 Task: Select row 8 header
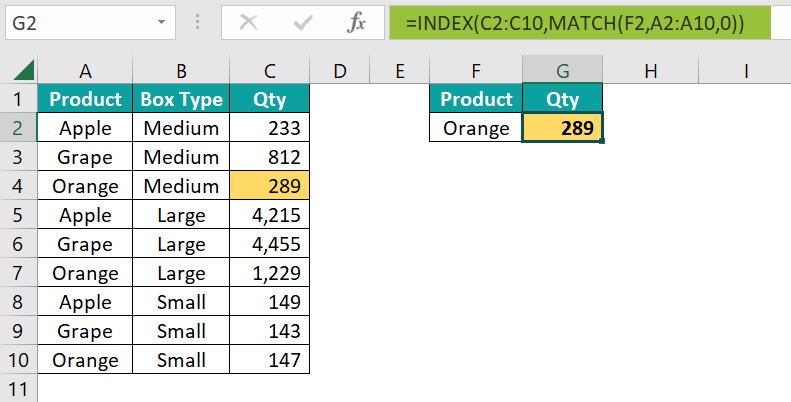[x=18, y=302]
